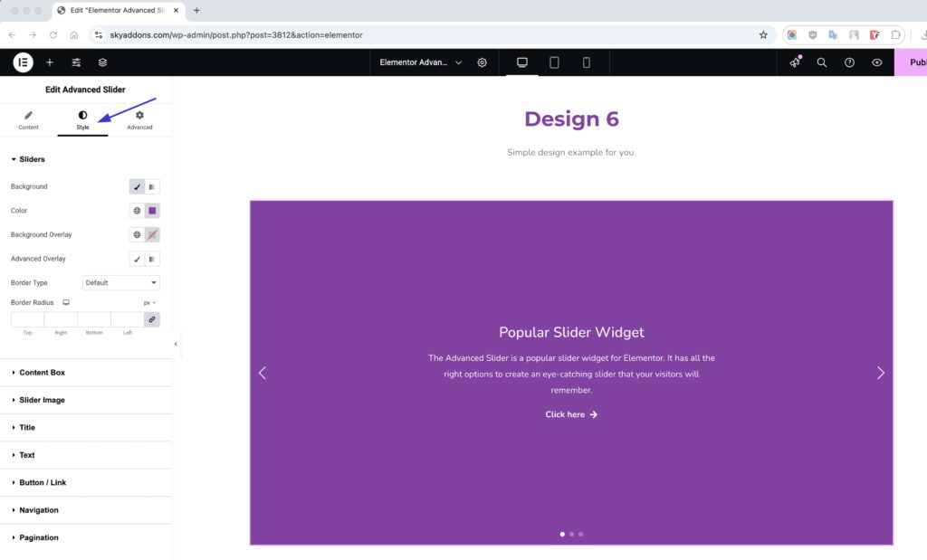Viewport: 927px width, 560px height.
Task: Click the browser address bar URL
Action: [236, 35]
